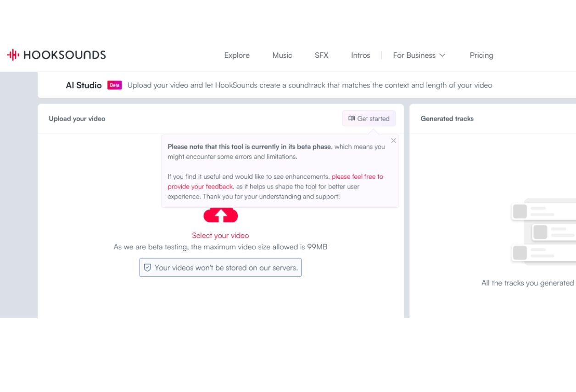Click the videos won't be stored notice
The image size is (576, 392).
pos(226,268)
